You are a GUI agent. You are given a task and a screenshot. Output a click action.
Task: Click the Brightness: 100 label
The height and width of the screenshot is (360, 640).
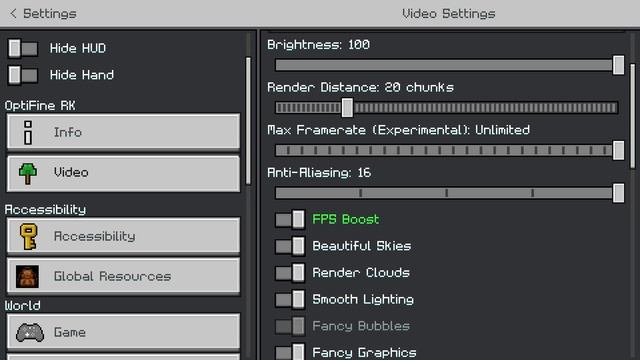coord(318,44)
